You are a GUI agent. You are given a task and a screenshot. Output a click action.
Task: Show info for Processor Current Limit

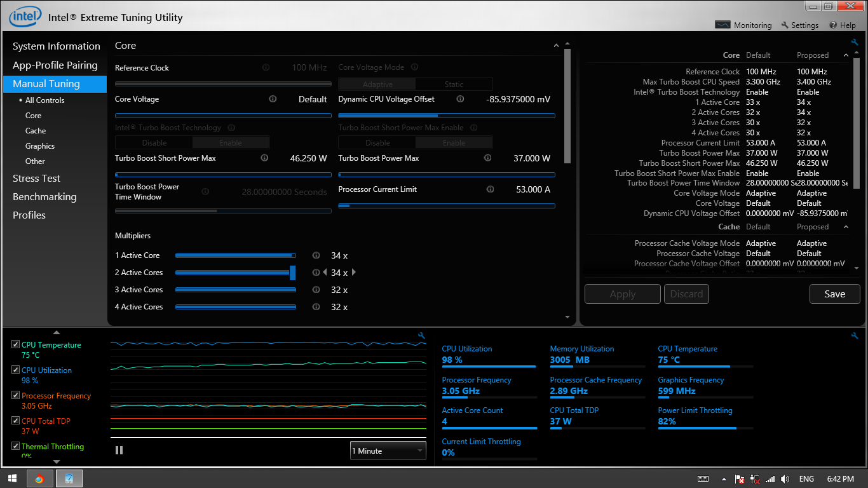point(490,189)
